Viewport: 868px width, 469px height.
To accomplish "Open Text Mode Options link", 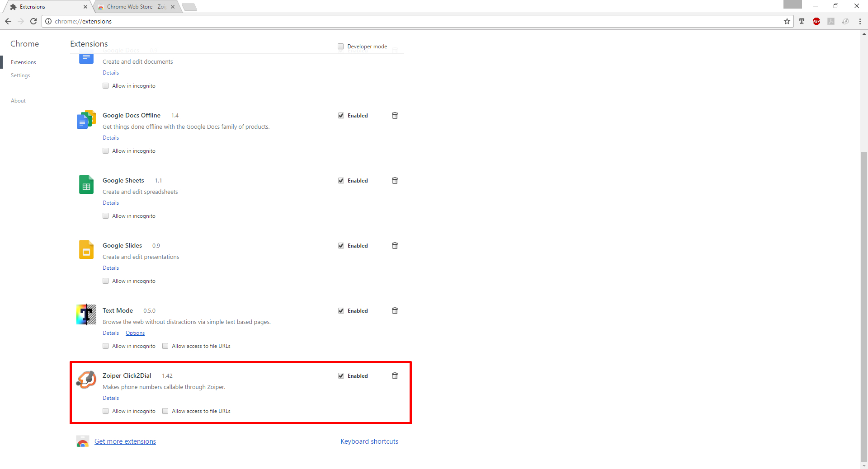I will pos(135,333).
